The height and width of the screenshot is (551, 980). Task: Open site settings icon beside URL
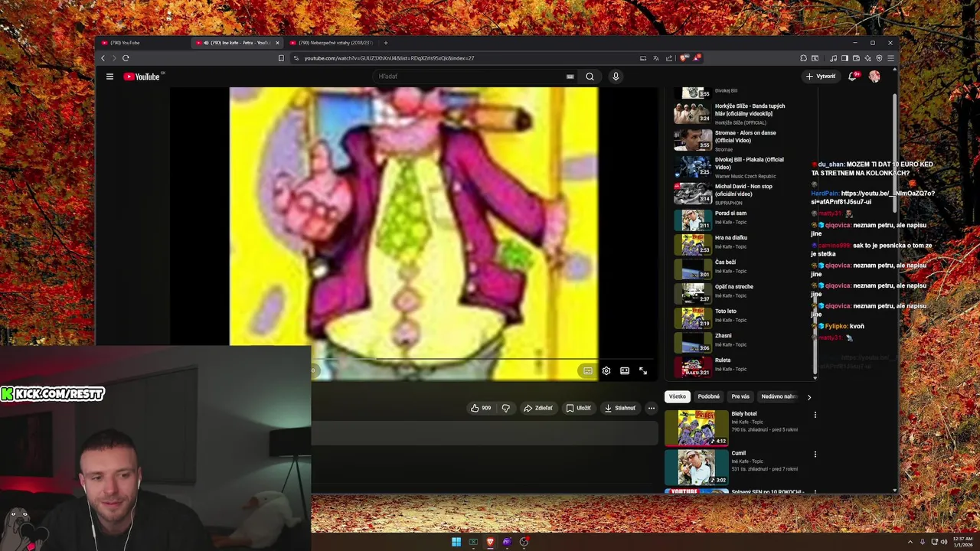click(x=296, y=58)
